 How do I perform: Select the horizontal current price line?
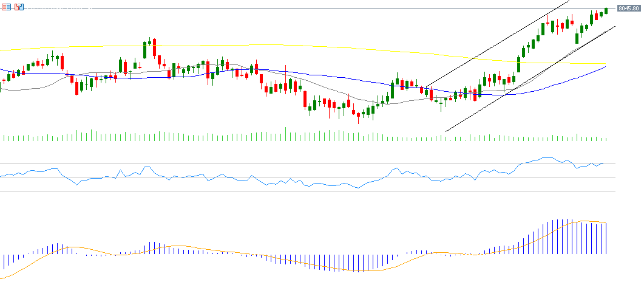(x=303, y=9)
